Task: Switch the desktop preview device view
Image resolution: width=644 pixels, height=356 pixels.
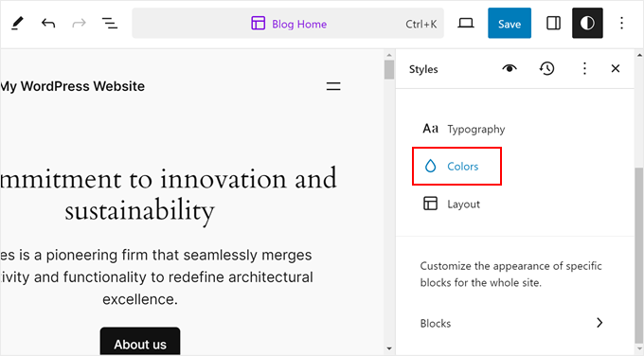Action: click(466, 24)
